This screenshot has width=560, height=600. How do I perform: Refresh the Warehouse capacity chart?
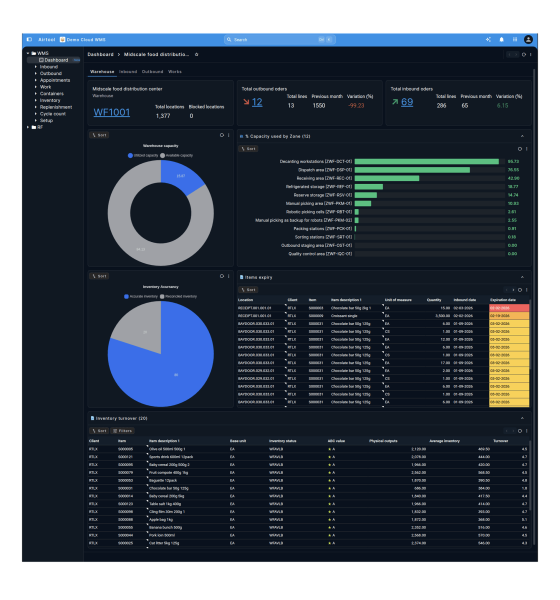click(x=222, y=135)
